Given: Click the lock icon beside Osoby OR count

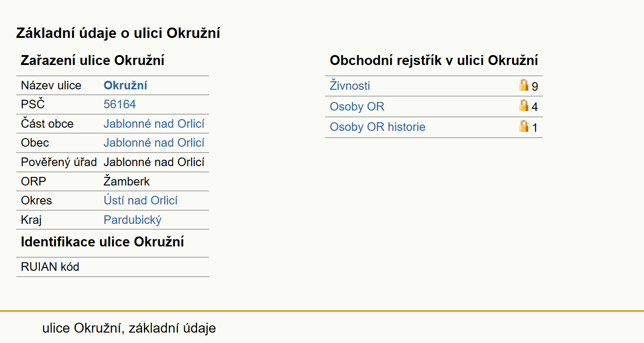Looking at the screenshot, I should tap(524, 106).
